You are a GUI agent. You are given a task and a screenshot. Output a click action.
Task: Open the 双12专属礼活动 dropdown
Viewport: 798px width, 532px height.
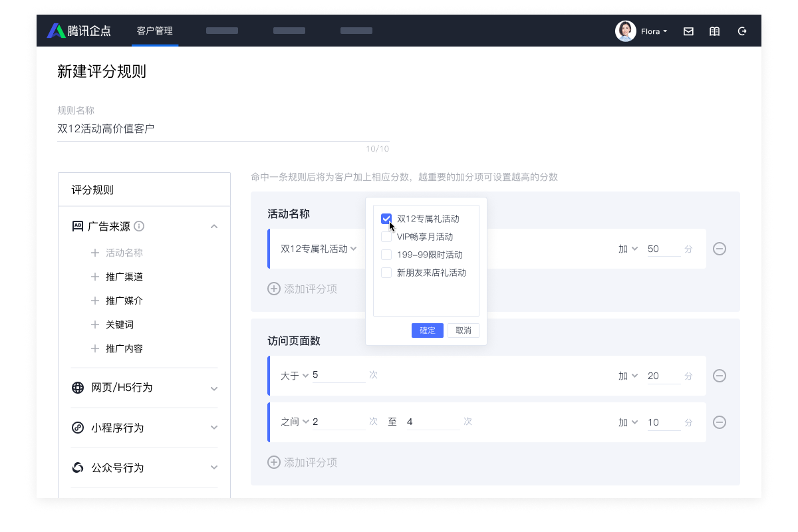(319, 249)
